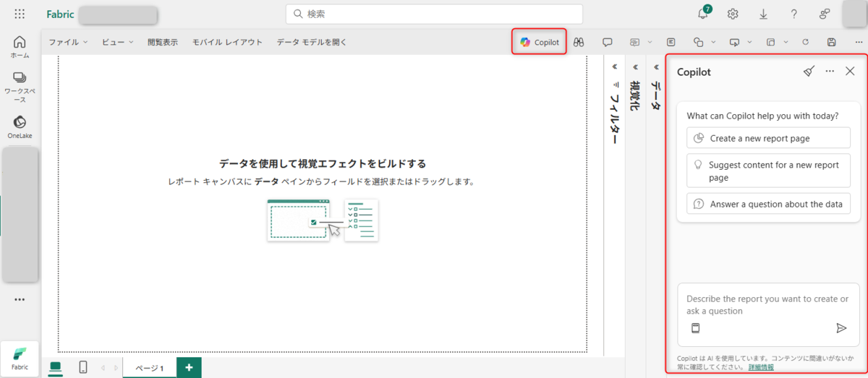Open notifications bell with badge 7
The width and height of the screenshot is (868, 378).
703,14
